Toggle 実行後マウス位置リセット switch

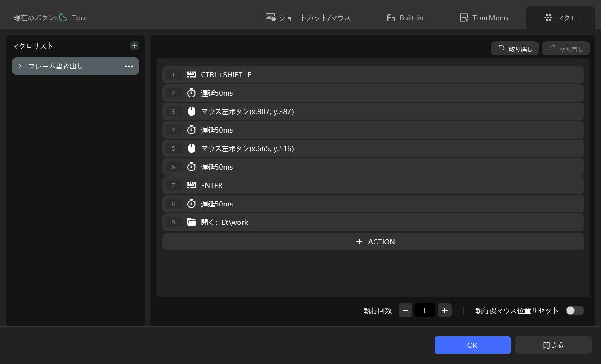tap(575, 310)
